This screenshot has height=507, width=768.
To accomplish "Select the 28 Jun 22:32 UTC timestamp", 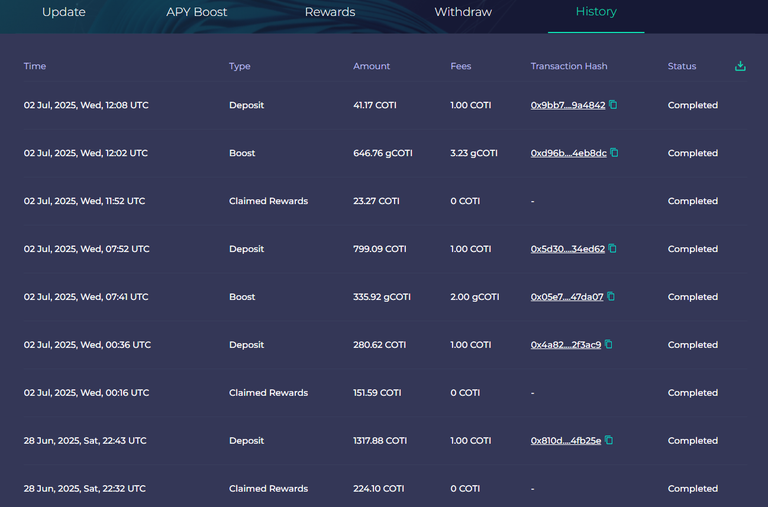I will 84,489.
